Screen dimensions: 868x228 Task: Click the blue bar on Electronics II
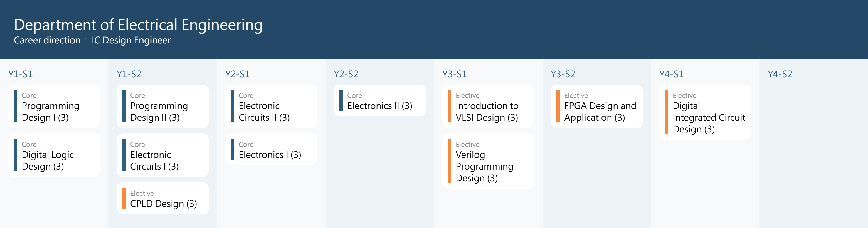[341, 100]
